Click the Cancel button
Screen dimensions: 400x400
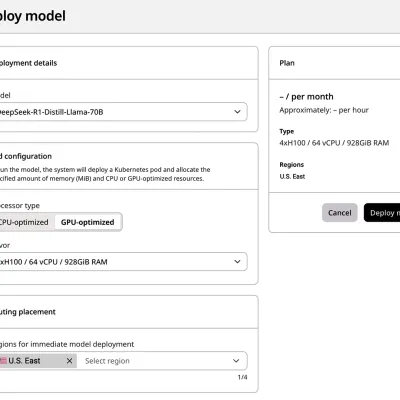(x=339, y=213)
